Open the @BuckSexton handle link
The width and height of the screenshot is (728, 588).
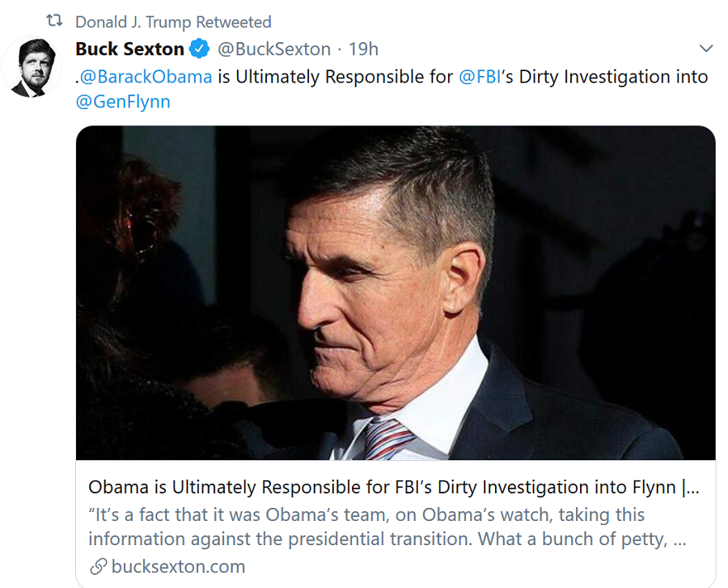coord(274,49)
